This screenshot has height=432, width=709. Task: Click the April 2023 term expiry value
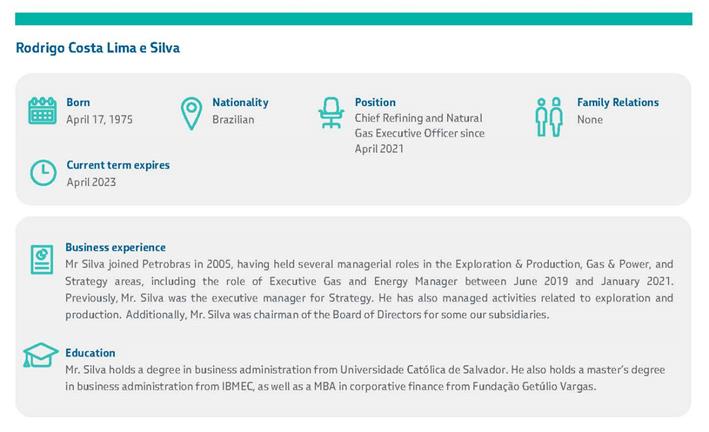click(x=92, y=183)
